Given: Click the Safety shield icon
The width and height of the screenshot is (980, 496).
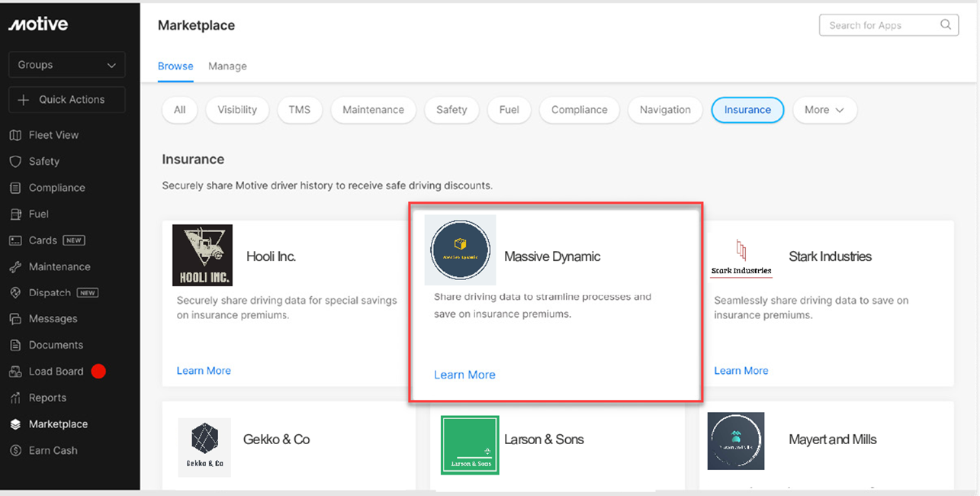Looking at the screenshot, I should coord(15,162).
